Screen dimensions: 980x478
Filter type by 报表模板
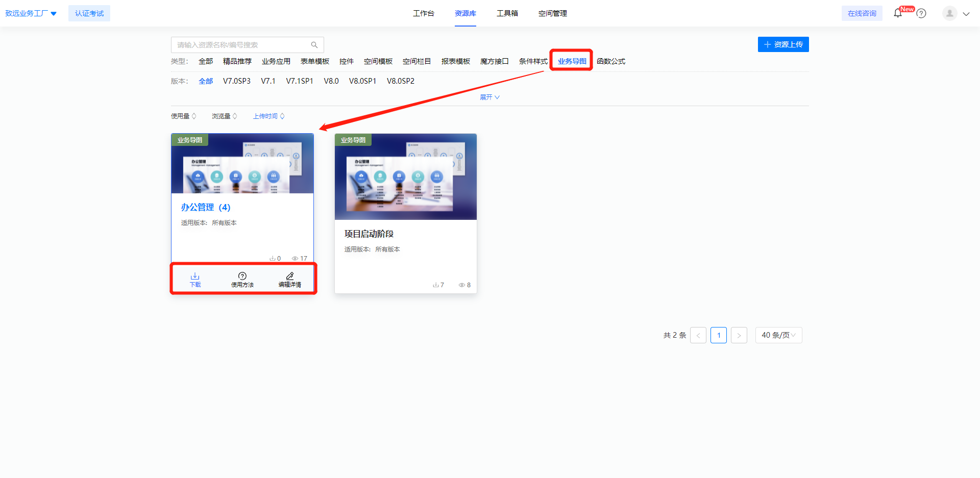(456, 61)
